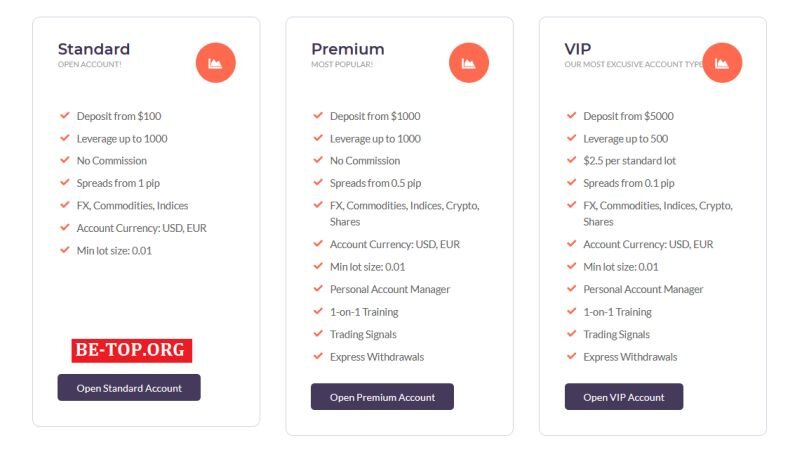Click checkmark beside Deposit from $100

(65, 115)
